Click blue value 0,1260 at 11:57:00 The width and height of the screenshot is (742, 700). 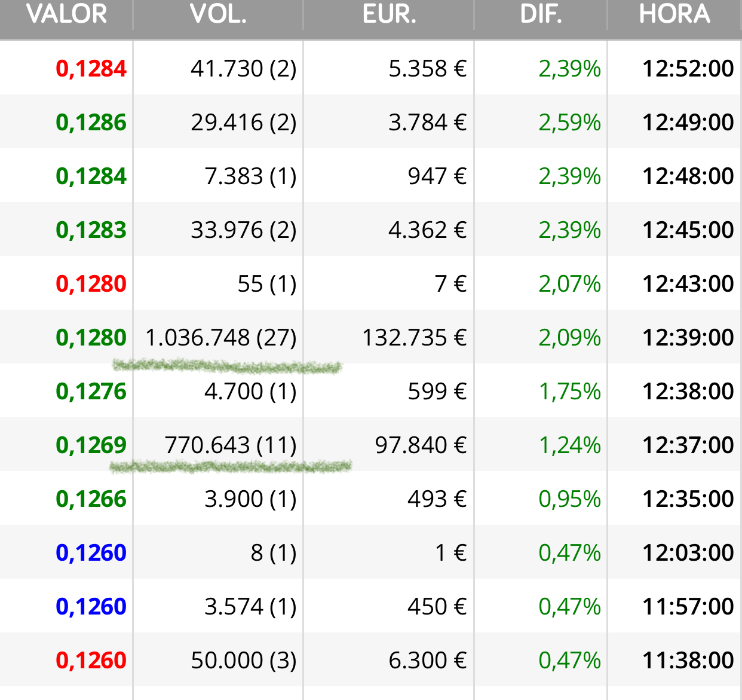[x=91, y=607]
